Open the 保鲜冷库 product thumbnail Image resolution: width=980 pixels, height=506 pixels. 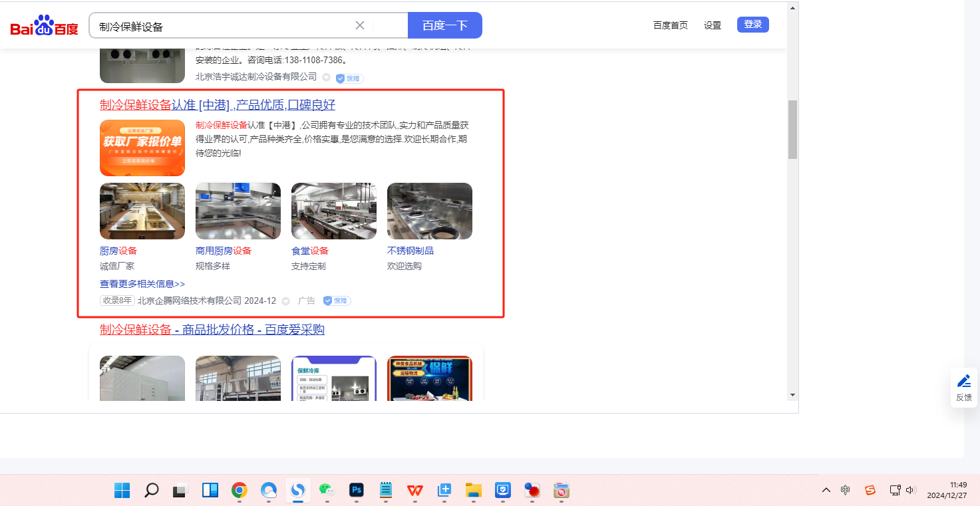click(334, 378)
